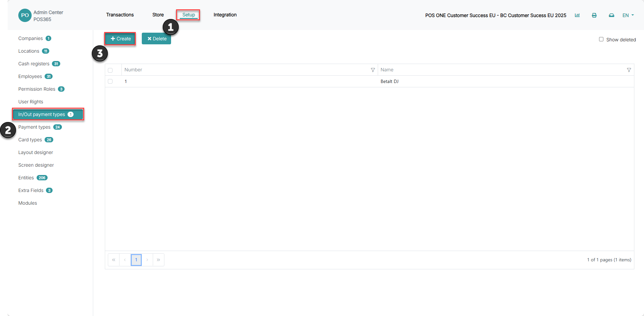Click Admin Center POS365 title

[48, 16]
